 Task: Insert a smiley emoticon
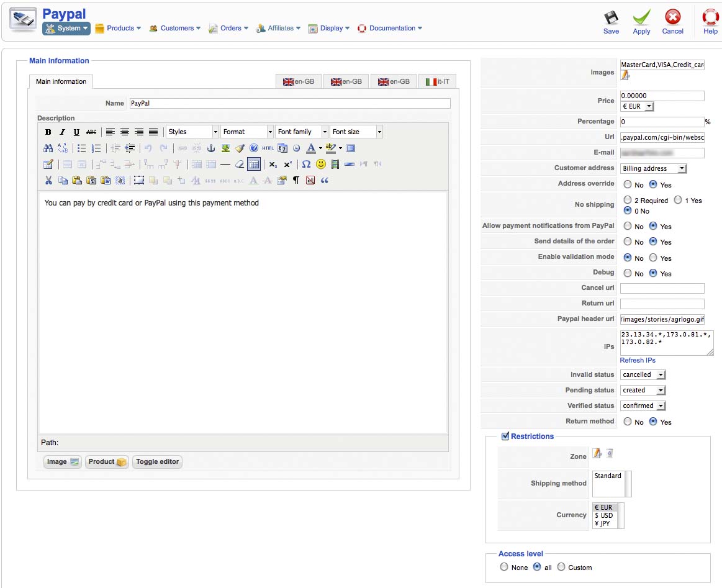tap(321, 165)
